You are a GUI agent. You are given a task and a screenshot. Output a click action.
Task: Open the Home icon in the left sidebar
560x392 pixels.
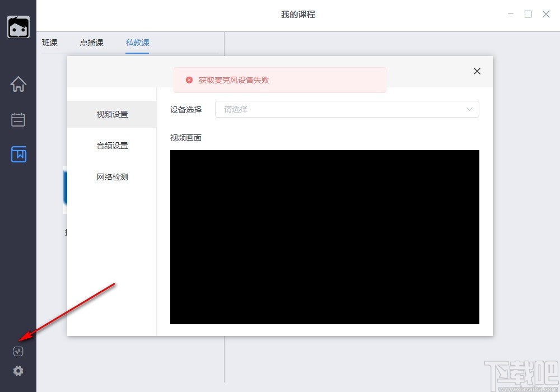pyautogui.click(x=18, y=84)
